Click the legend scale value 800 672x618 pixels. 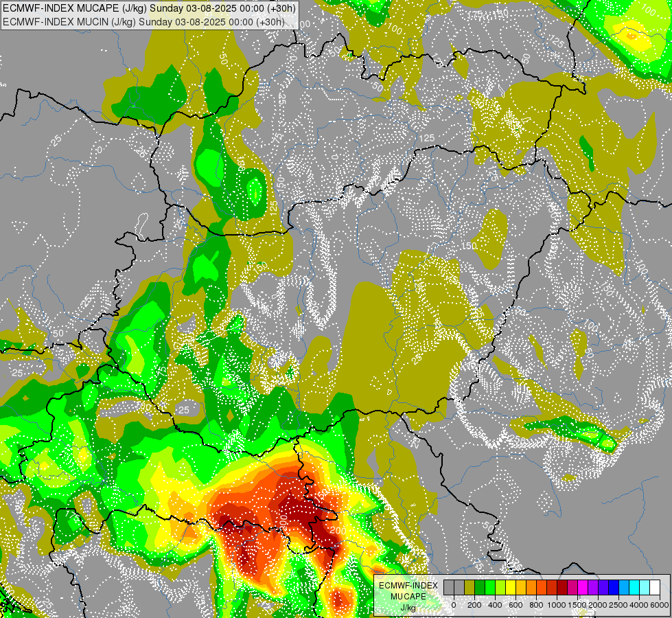(536, 605)
